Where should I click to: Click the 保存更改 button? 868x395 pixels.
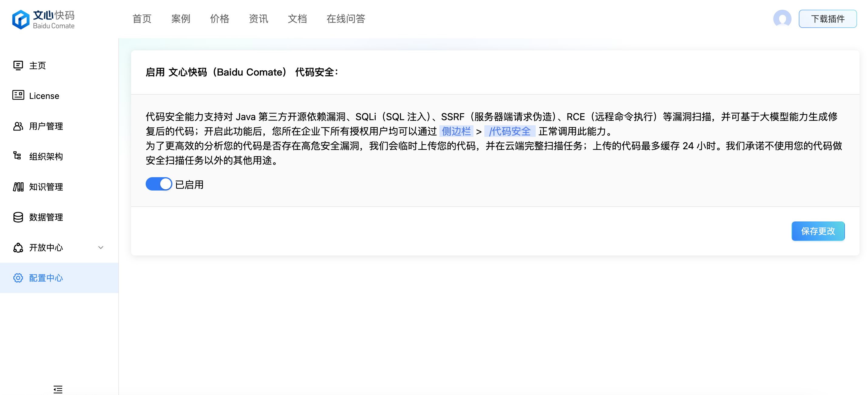pos(818,231)
